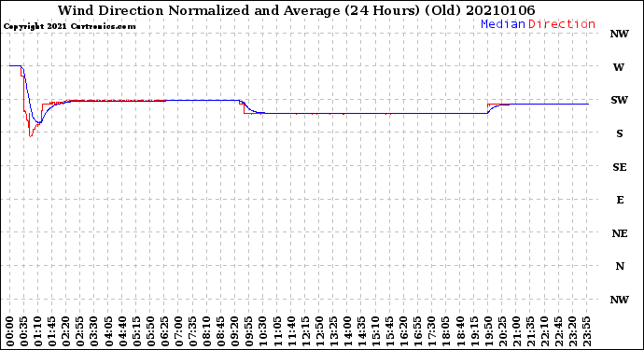Click the '19:50' time axis label
Viewport: 644px width, 350px height.
click(x=488, y=331)
